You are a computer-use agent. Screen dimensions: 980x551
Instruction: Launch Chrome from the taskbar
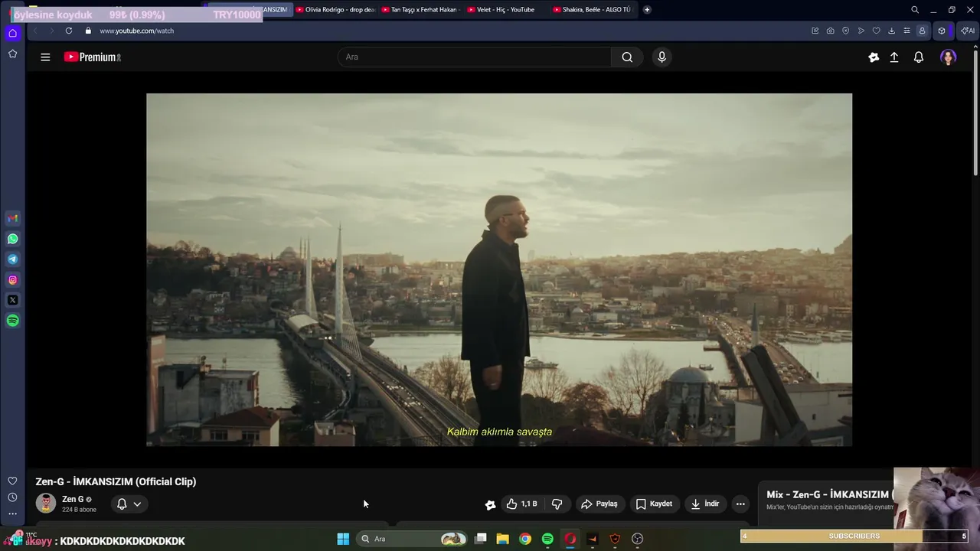(x=525, y=539)
